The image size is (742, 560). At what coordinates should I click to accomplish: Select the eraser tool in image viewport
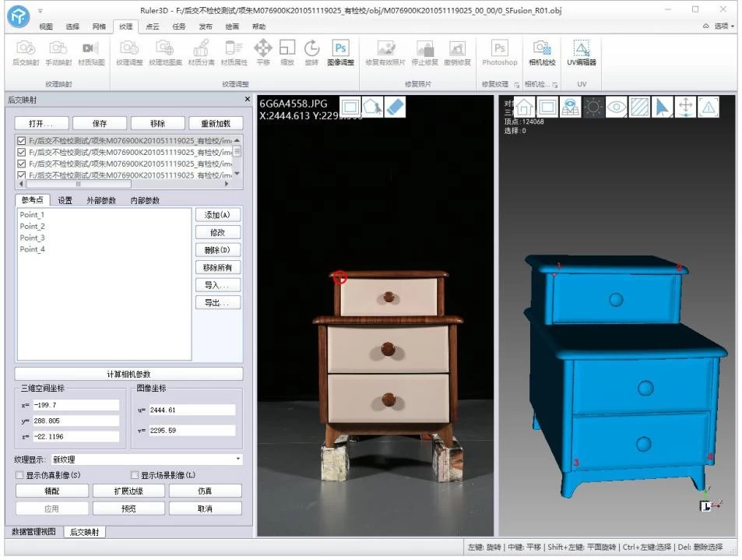point(396,107)
